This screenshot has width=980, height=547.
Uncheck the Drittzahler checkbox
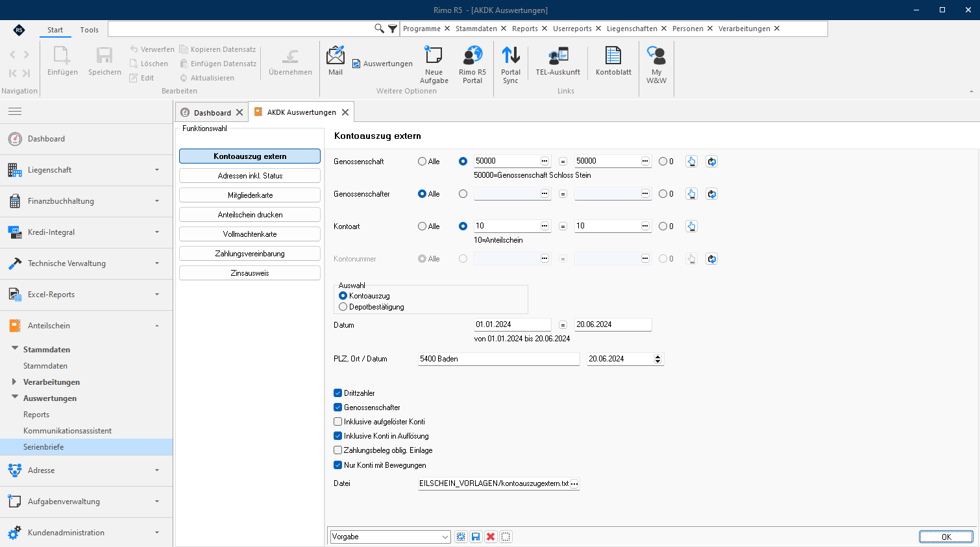[337, 393]
